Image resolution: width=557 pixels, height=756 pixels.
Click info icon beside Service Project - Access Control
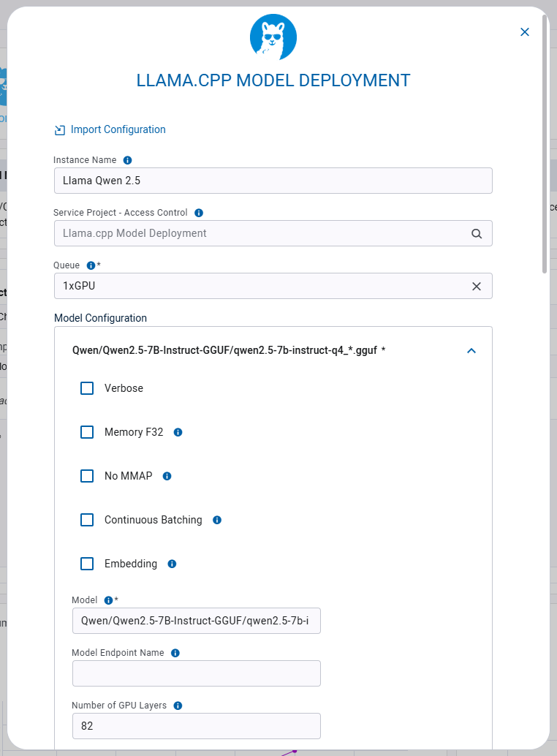(x=199, y=213)
